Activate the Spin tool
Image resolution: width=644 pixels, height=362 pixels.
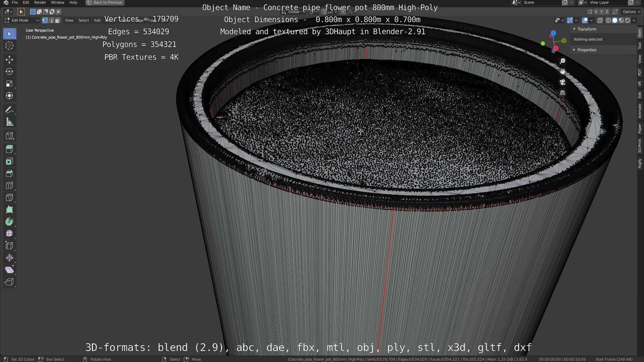pos(9,222)
